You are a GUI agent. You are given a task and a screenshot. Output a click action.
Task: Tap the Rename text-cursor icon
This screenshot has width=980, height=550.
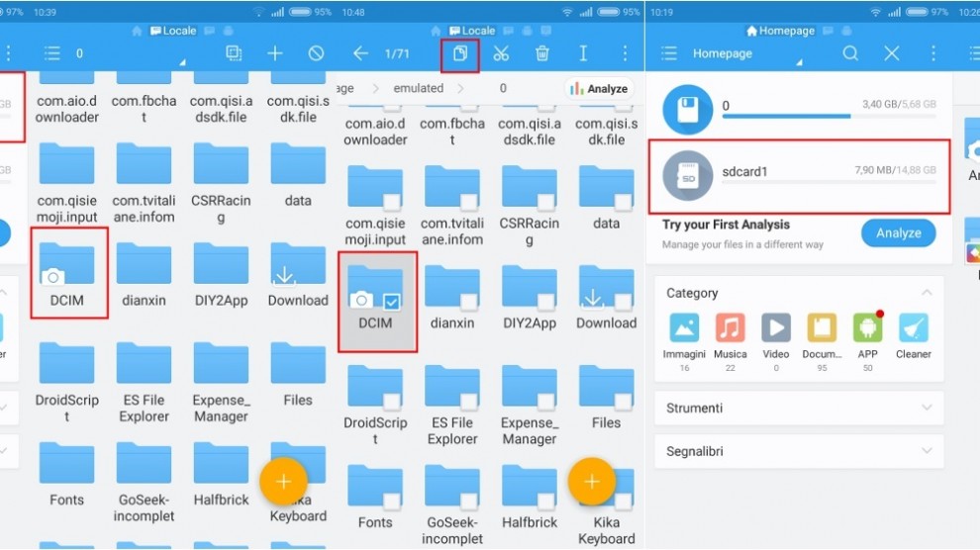click(x=583, y=53)
